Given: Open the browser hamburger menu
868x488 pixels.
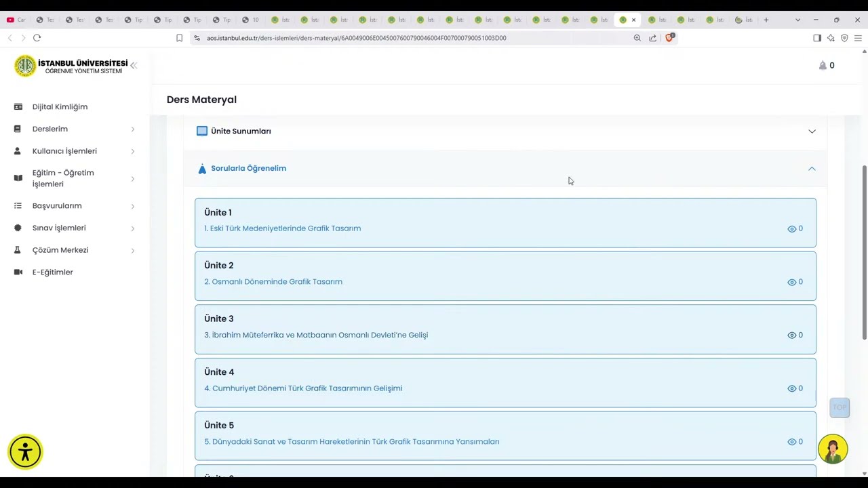Looking at the screenshot, I should pos(858,38).
